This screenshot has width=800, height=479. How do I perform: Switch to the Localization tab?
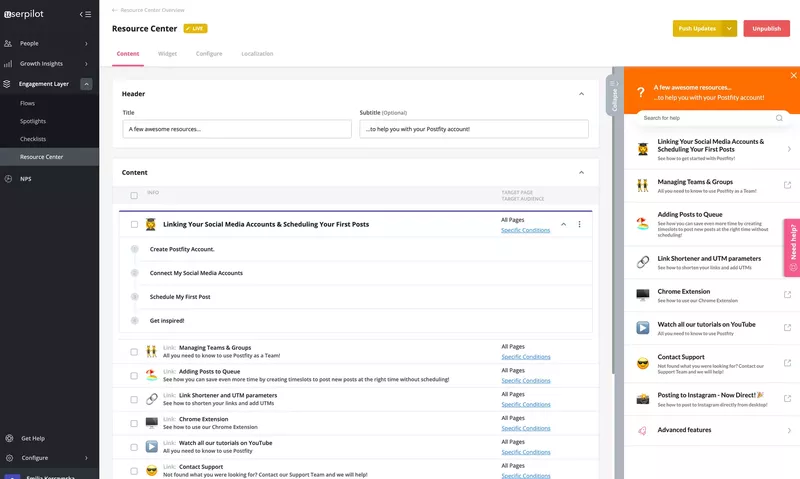click(257, 54)
